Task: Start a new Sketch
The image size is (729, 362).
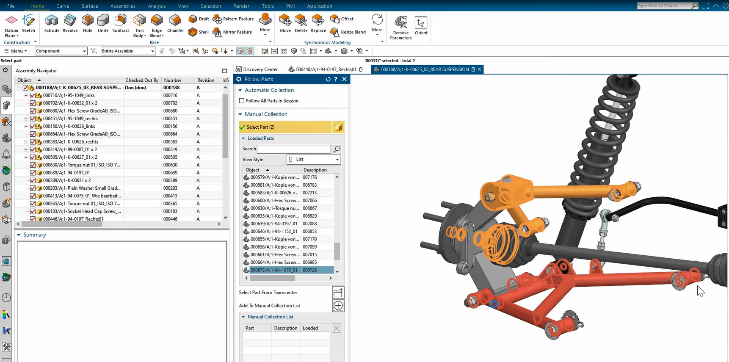Action: [28, 24]
